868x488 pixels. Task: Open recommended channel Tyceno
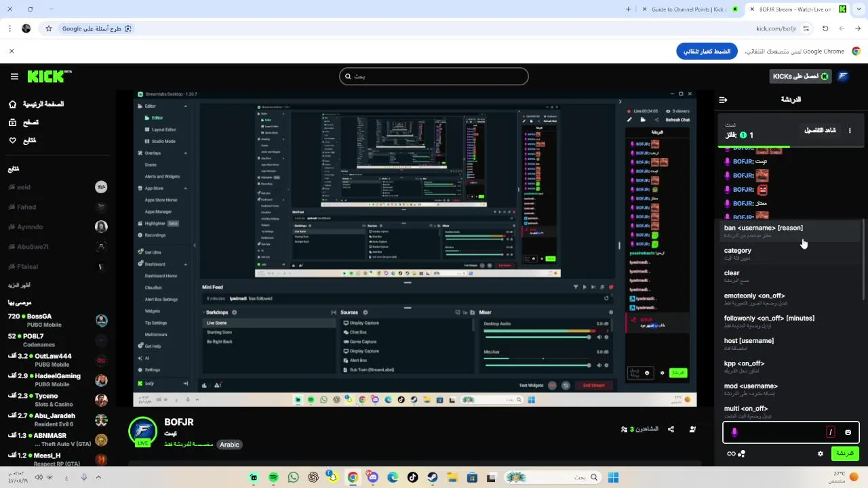[58, 400]
